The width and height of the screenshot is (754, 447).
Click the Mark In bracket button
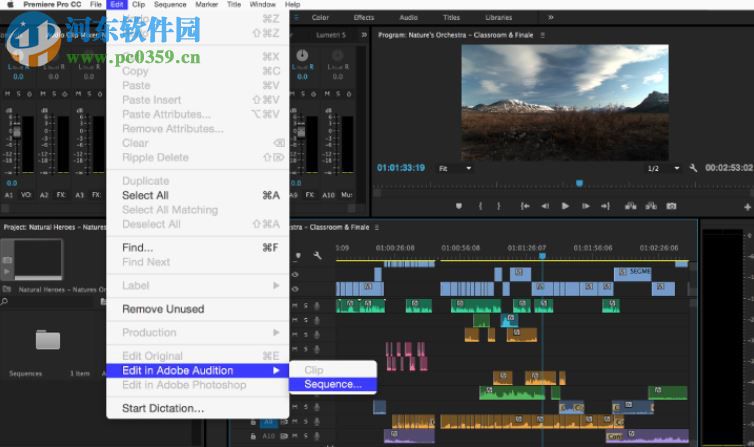(x=480, y=206)
